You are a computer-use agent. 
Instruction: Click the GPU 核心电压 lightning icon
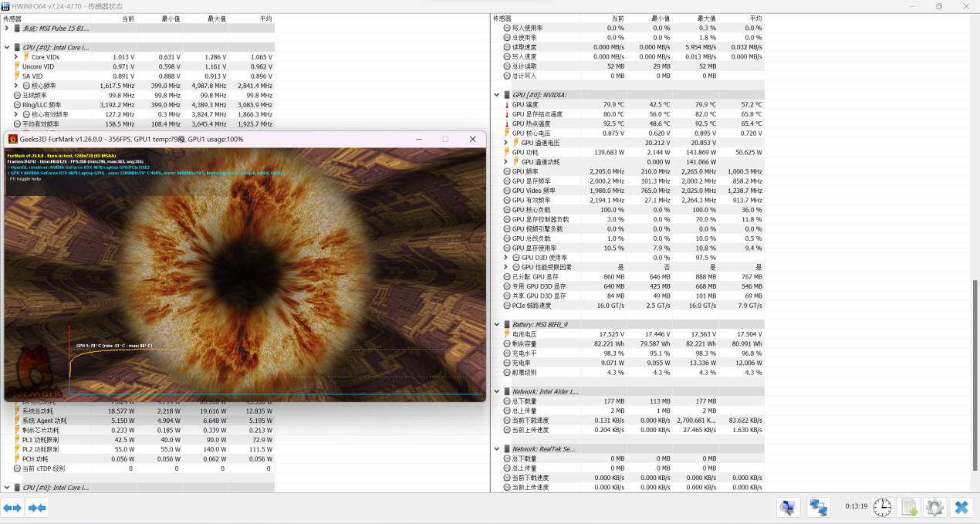(x=507, y=133)
